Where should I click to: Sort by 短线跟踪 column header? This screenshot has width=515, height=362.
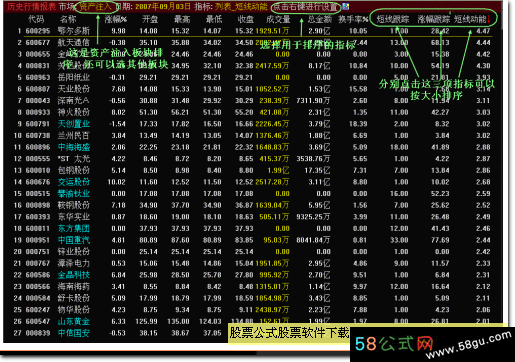click(x=393, y=19)
